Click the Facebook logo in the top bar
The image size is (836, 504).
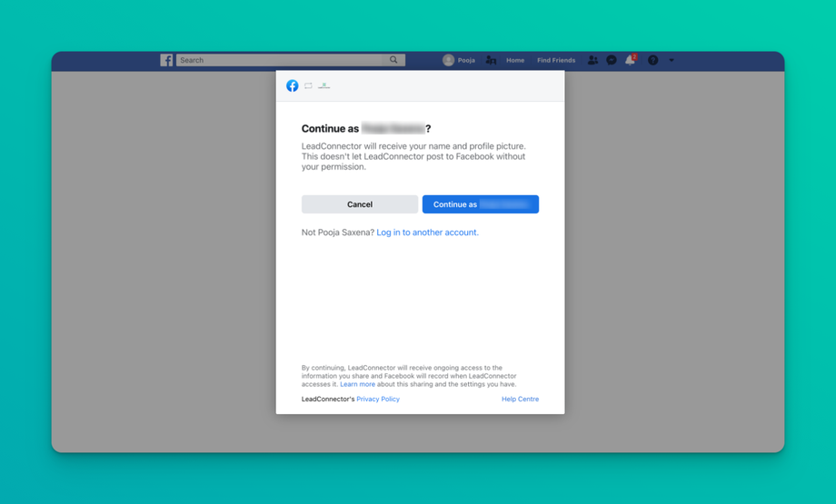click(166, 60)
